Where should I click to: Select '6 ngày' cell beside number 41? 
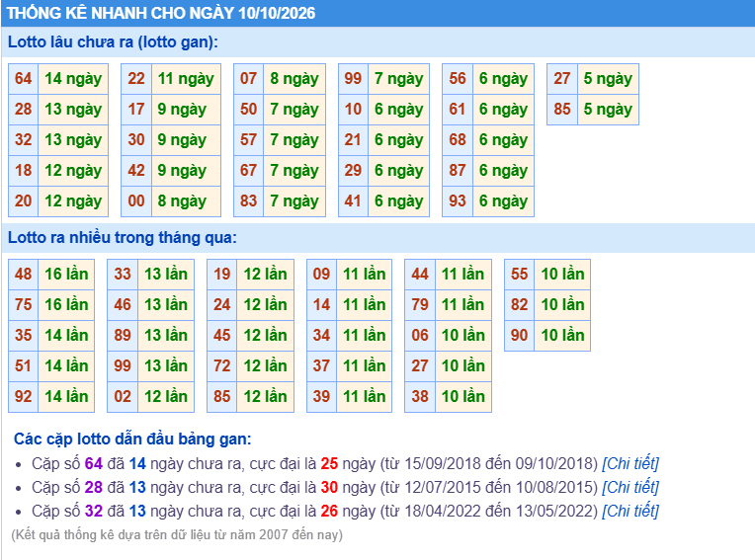[398, 201]
